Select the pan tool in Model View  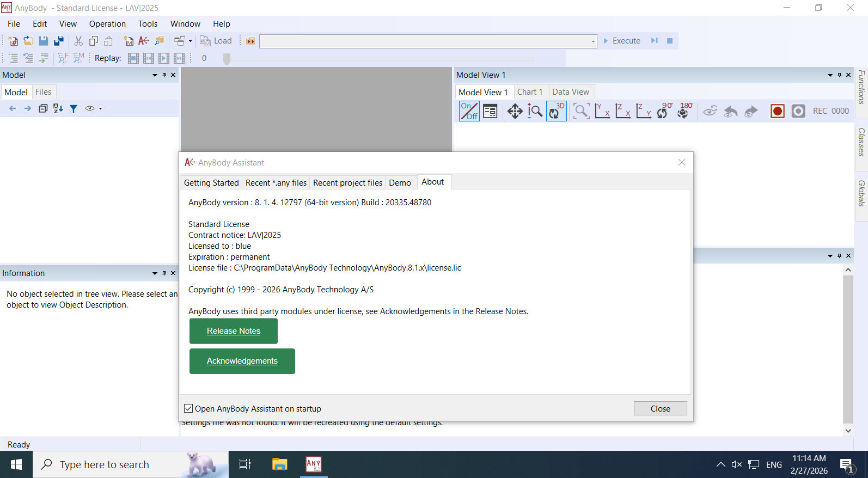click(515, 111)
